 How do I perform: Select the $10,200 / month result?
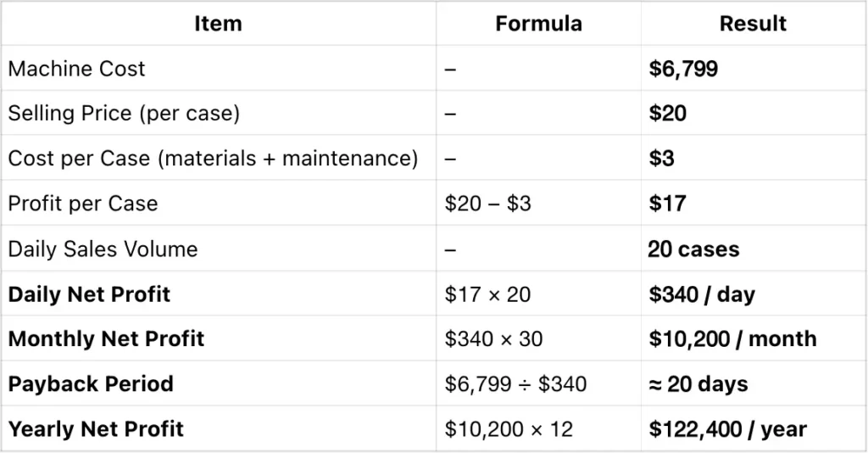732,339
